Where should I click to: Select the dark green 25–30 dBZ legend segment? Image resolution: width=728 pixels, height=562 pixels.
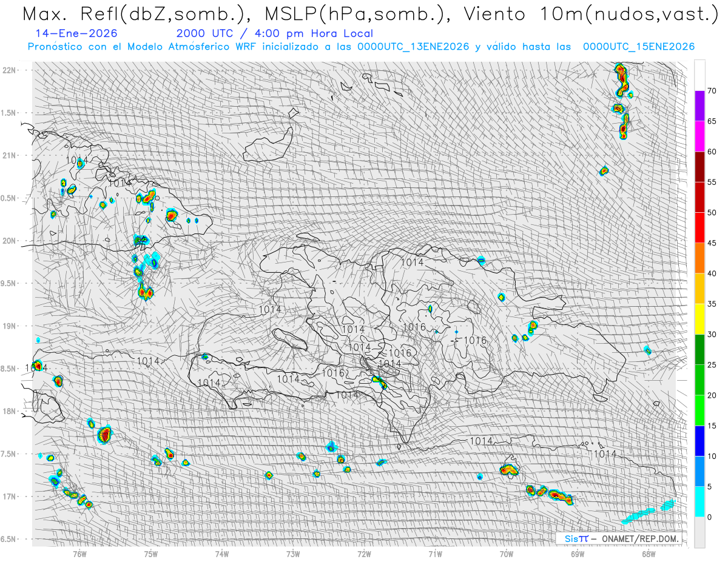(x=699, y=349)
